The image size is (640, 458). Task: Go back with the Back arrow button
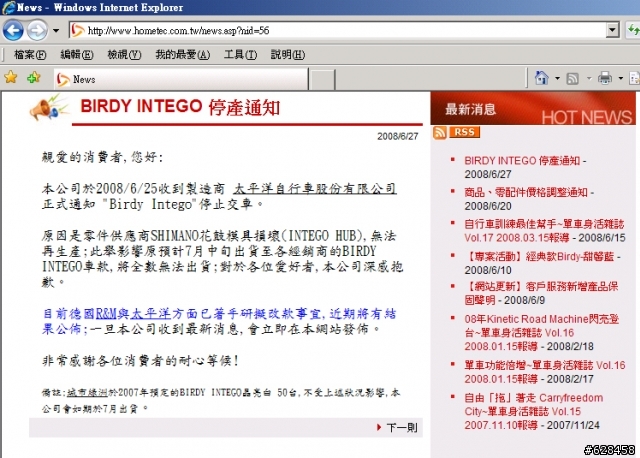pos(13,30)
